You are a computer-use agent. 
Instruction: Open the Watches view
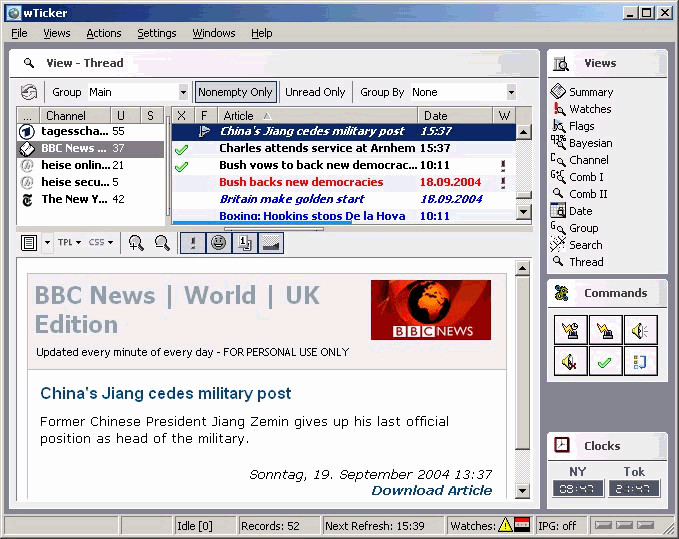(x=582, y=109)
